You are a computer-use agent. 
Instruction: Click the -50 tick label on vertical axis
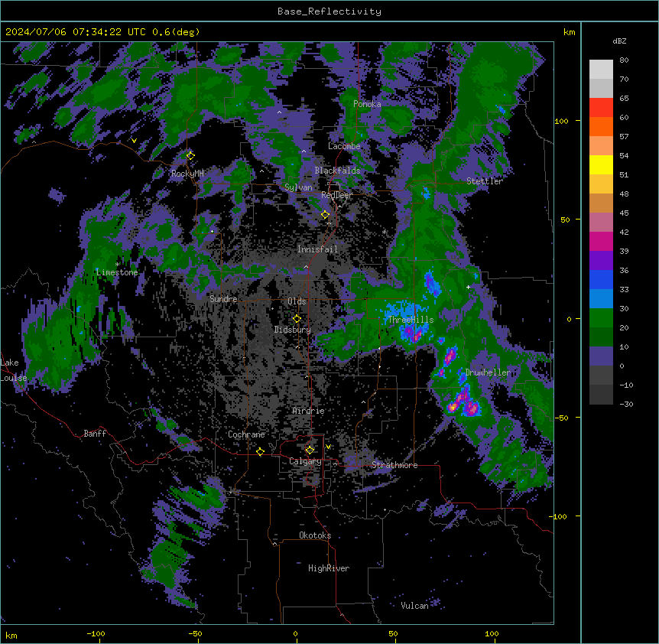tap(561, 418)
